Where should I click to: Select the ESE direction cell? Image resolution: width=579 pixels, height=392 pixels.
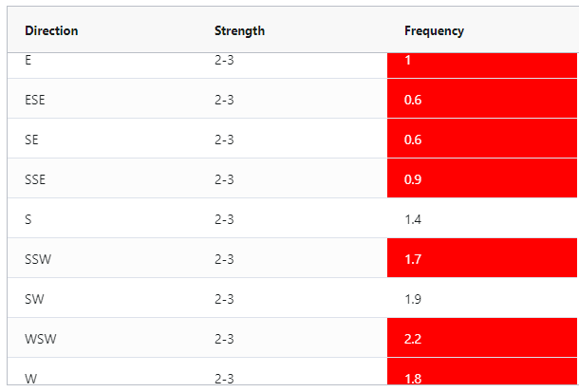tap(37, 100)
